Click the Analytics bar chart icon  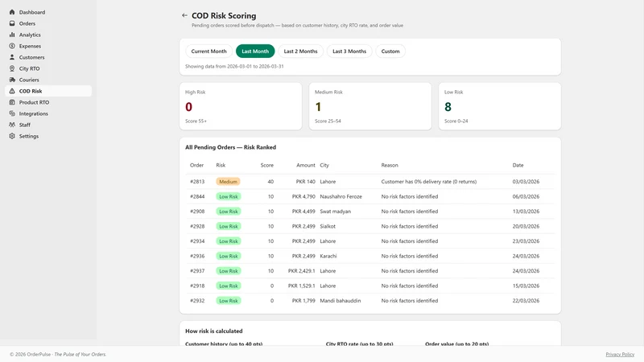point(12,35)
